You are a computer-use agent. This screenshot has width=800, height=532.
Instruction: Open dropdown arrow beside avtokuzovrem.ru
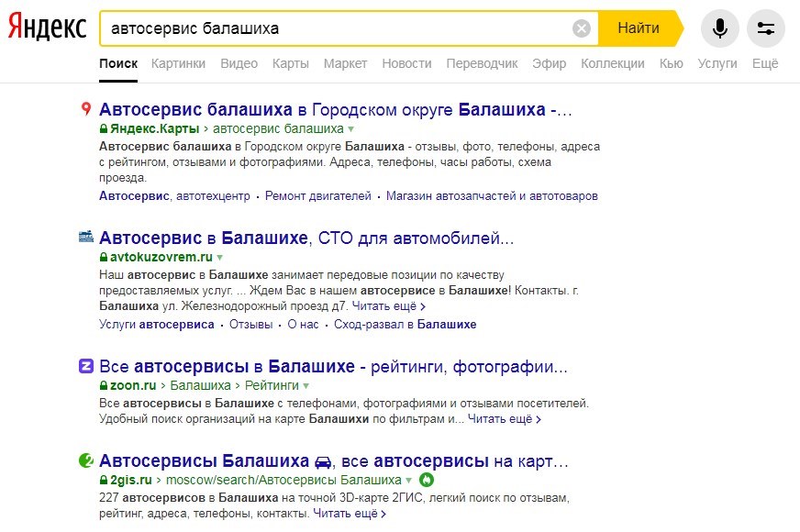(219, 258)
